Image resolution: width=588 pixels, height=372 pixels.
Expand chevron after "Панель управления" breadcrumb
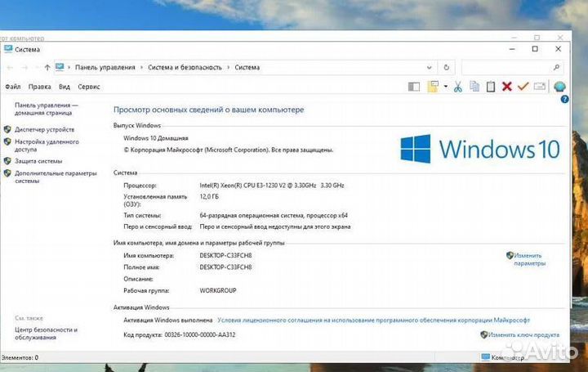141,67
